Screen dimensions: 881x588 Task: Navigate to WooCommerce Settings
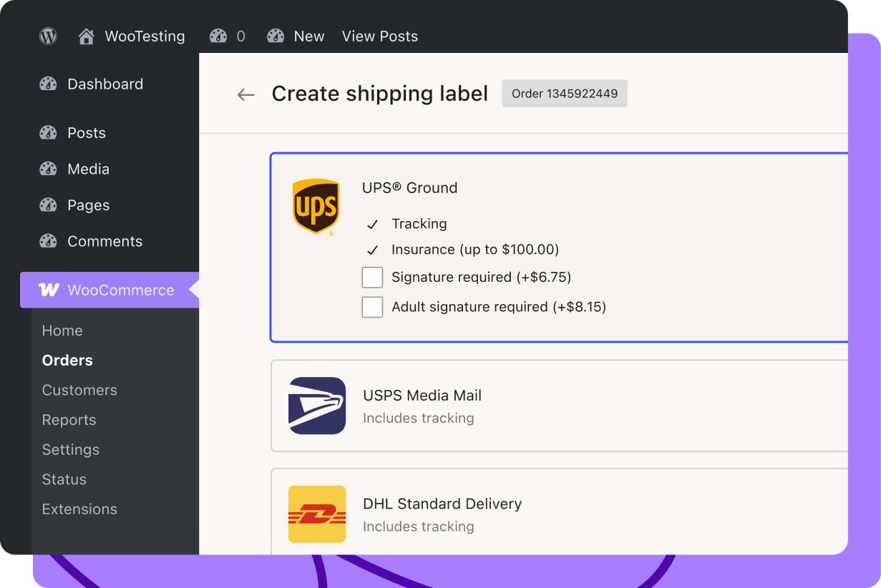(x=70, y=449)
